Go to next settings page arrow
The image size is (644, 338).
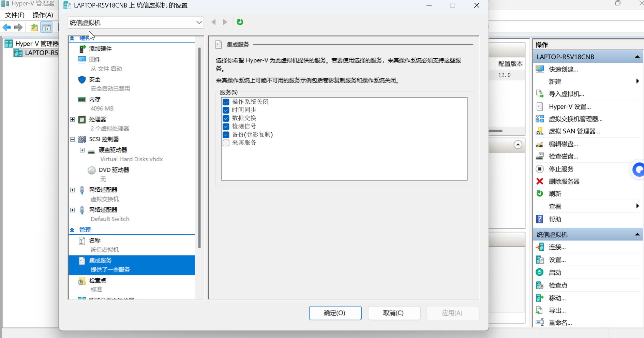click(x=225, y=22)
